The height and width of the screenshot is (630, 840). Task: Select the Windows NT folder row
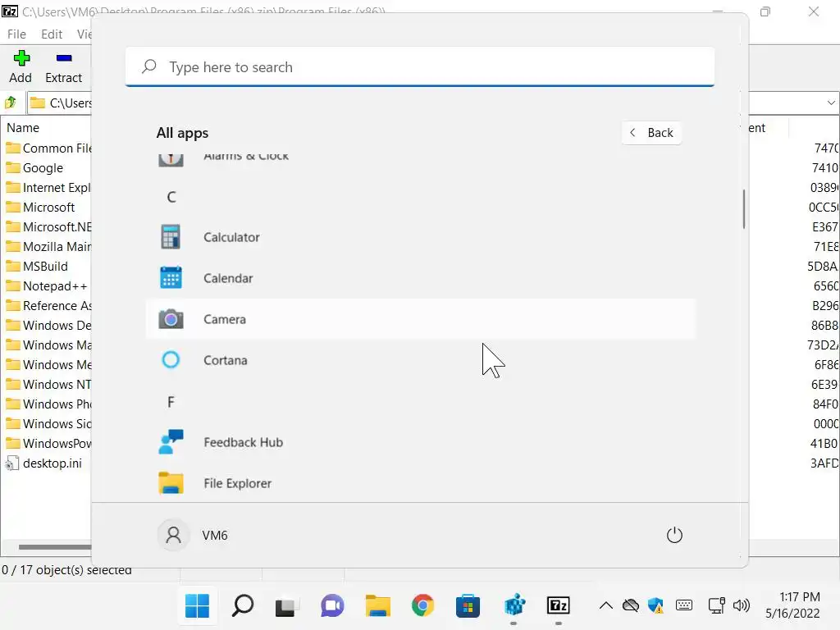[48, 385]
